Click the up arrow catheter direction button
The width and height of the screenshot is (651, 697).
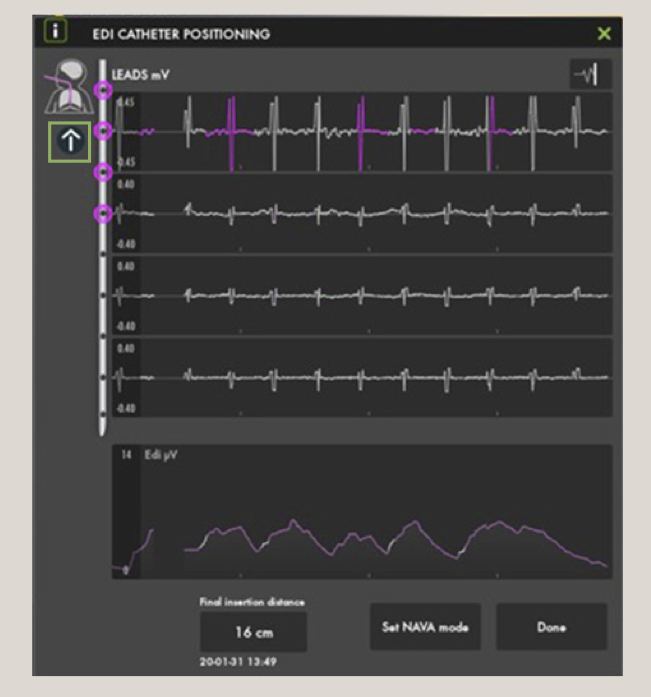click(x=70, y=142)
